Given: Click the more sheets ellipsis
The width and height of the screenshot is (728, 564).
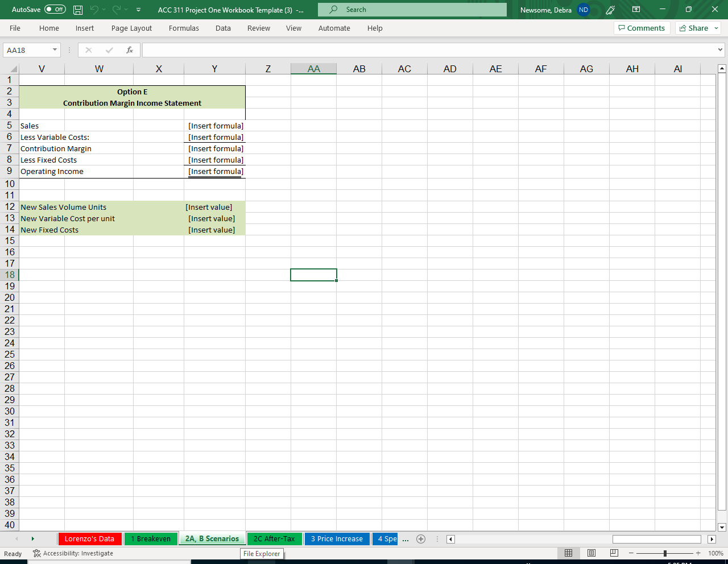Looking at the screenshot, I should 406,539.
